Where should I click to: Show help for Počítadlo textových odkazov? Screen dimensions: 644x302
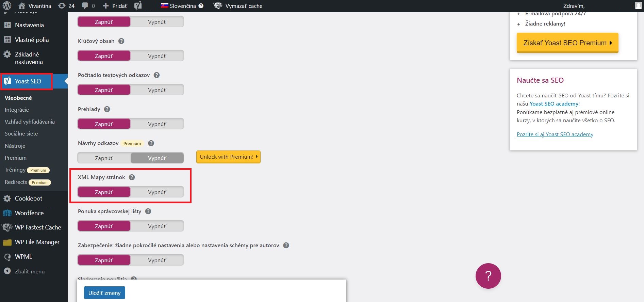[156, 75]
